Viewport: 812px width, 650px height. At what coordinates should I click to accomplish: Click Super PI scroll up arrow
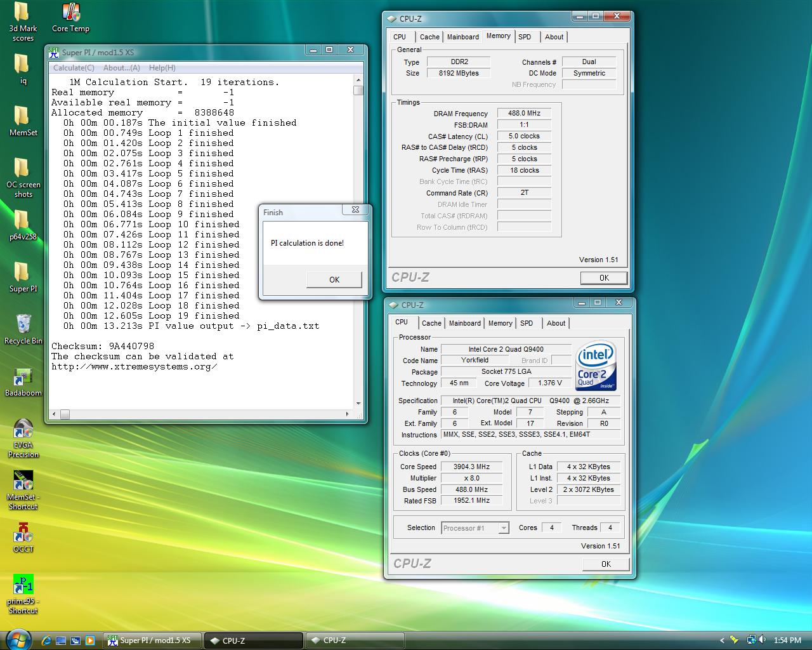click(x=358, y=80)
